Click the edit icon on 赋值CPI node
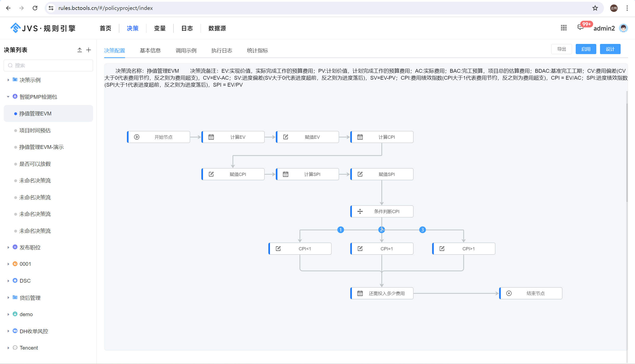 pos(211,174)
